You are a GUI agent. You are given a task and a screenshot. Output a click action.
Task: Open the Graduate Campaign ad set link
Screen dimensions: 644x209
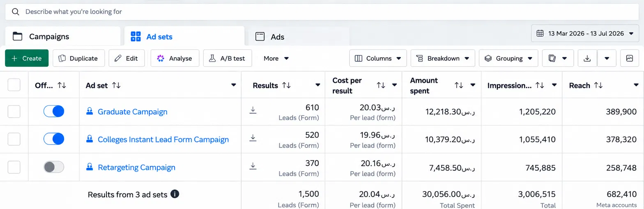click(132, 111)
